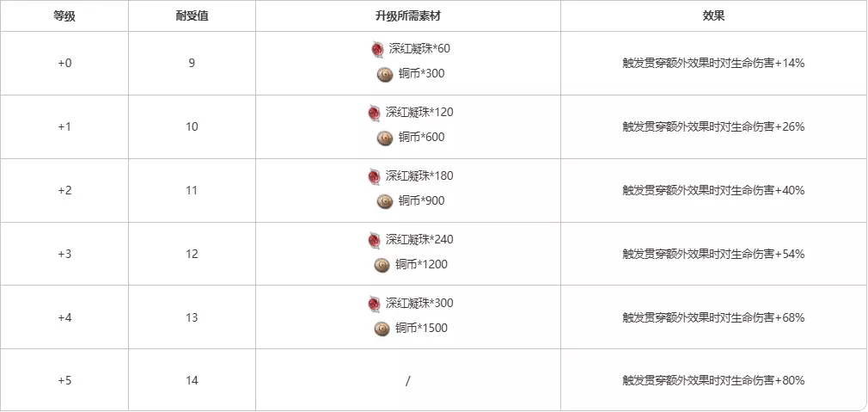Select the 深红凝珠*60 material text
868x412 pixels.
click(419, 49)
